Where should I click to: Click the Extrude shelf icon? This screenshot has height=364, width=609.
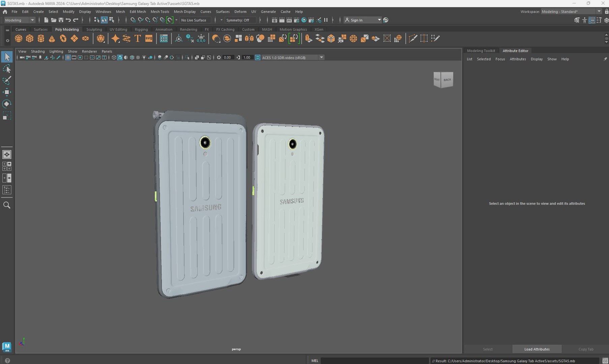click(309, 38)
